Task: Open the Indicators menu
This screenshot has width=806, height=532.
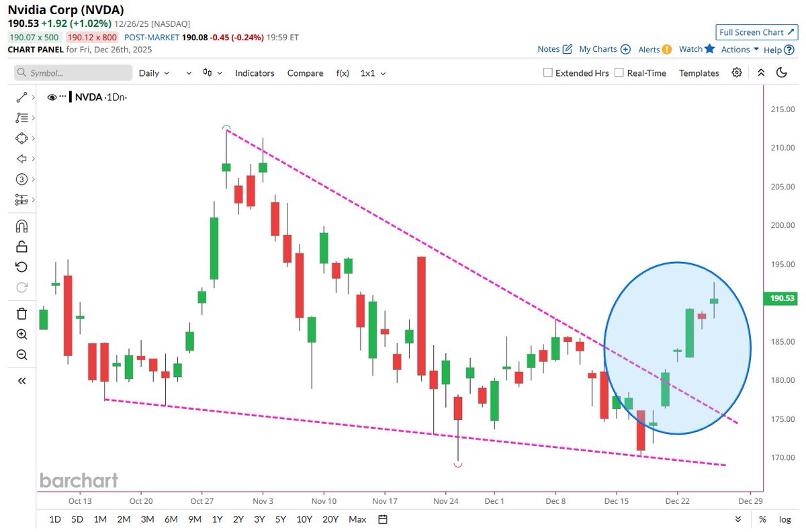Action: pos(255,73)
